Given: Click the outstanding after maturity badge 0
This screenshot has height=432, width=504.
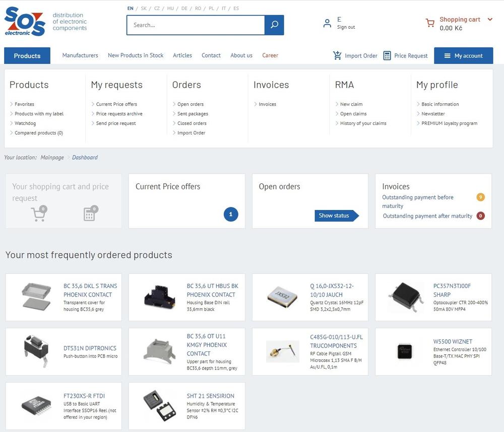Looking at the screenshot, I should tap(480, 216).
